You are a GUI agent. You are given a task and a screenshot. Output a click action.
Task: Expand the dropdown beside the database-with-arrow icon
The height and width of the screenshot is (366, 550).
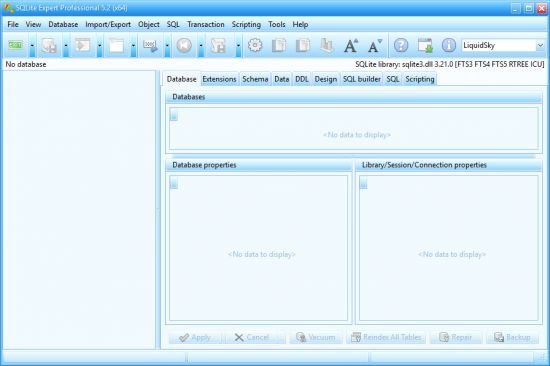(x=66, y=46)
